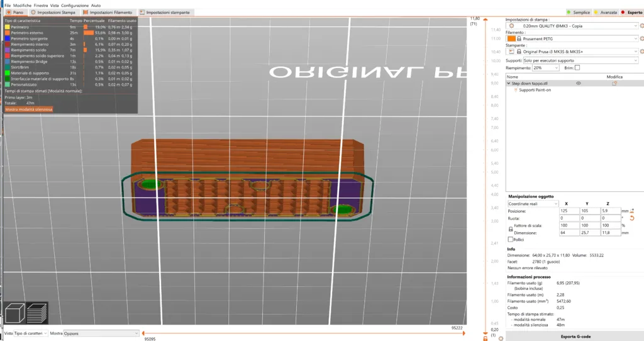Switch to Impostazioni stampante tab

[x=165, y=13]
